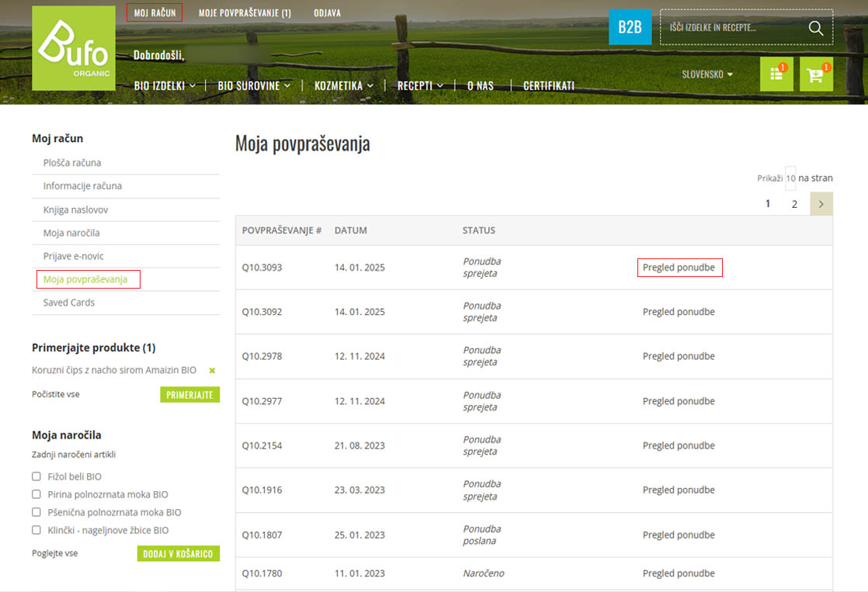
Task: Go to page 2 of inquiries
Action: point(794,204)
